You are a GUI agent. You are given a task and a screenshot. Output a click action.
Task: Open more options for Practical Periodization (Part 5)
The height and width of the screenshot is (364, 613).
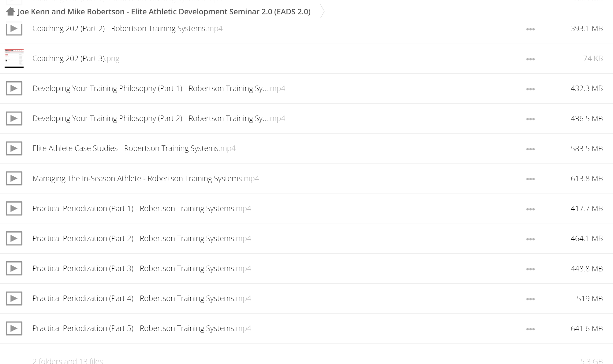[530, 329]
